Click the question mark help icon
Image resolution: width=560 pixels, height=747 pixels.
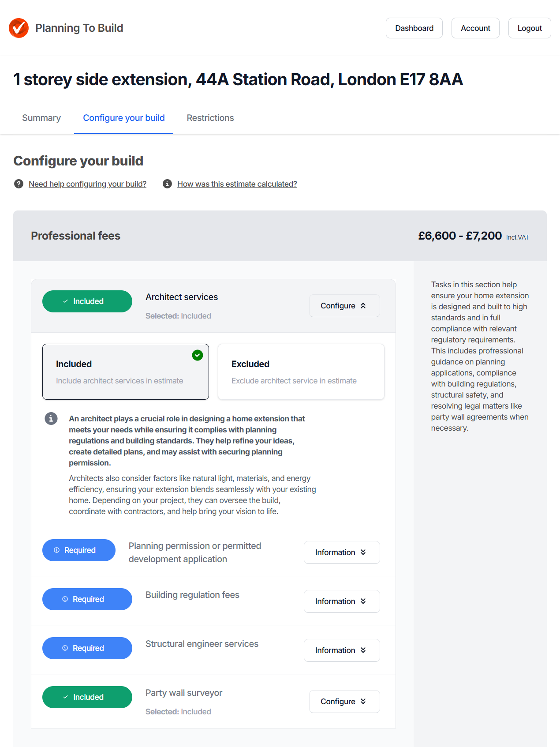click(19, 184)
